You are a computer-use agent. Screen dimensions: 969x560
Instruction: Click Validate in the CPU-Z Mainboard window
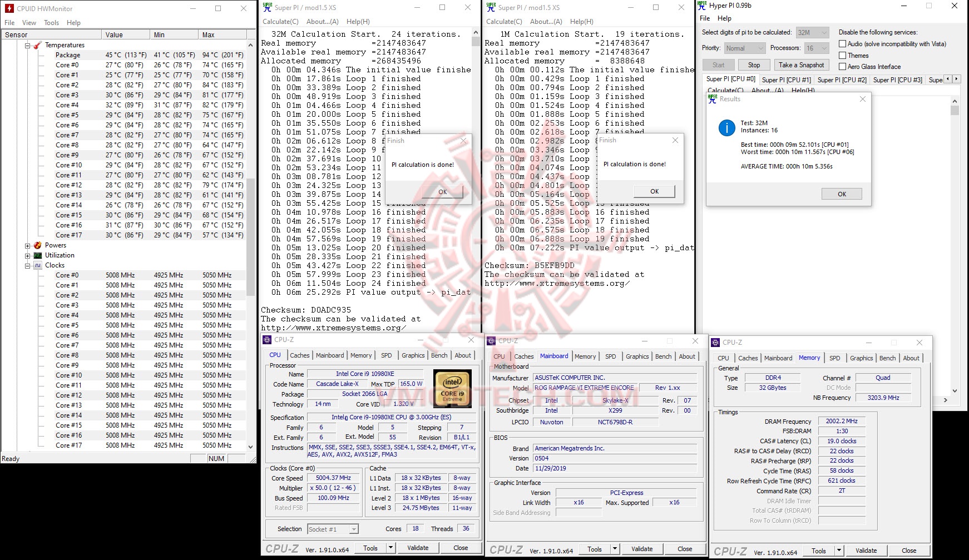(x=642, y=549)
